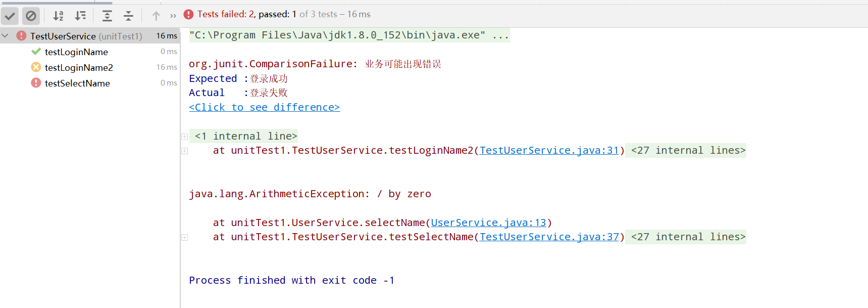
Task: Click the red failed status icon in header
Action: 188,14
